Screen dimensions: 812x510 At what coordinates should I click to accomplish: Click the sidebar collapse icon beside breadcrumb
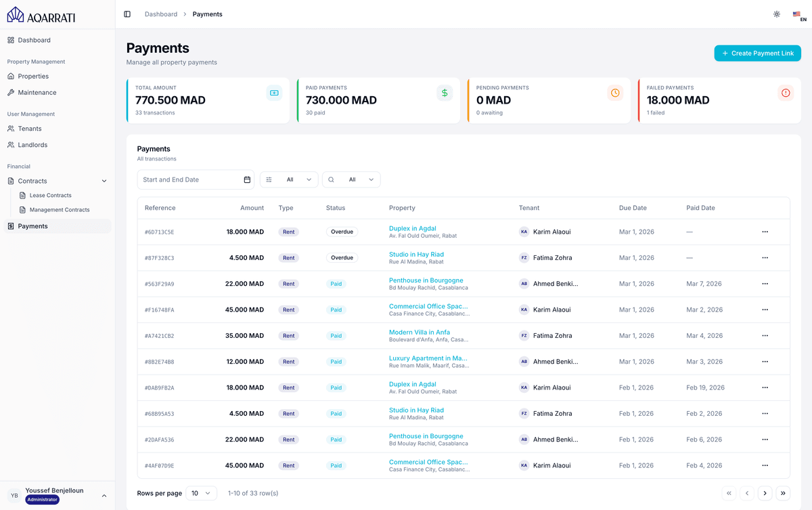click(127, 14)
